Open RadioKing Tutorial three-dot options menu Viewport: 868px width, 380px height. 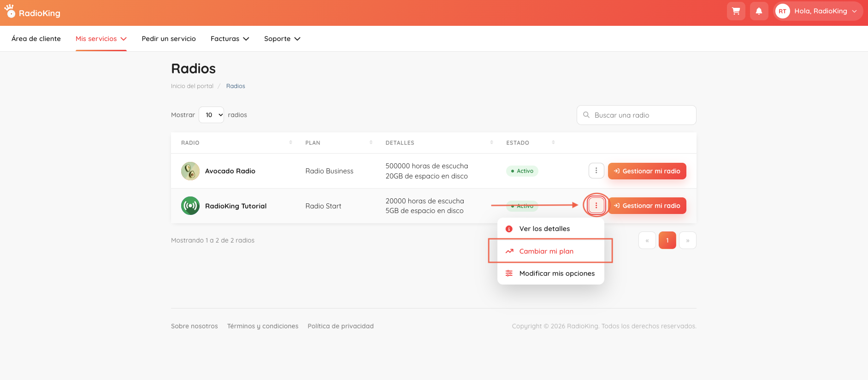click(x=596, y=205)
